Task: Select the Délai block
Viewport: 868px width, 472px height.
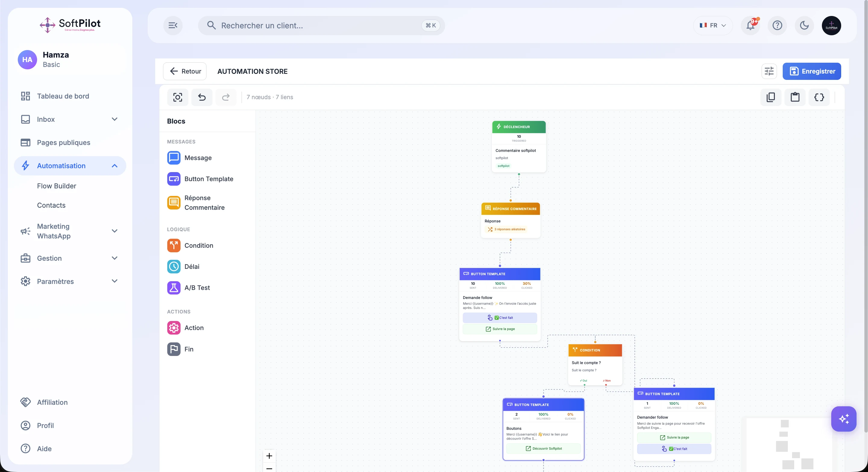Action: click(207, 266)
